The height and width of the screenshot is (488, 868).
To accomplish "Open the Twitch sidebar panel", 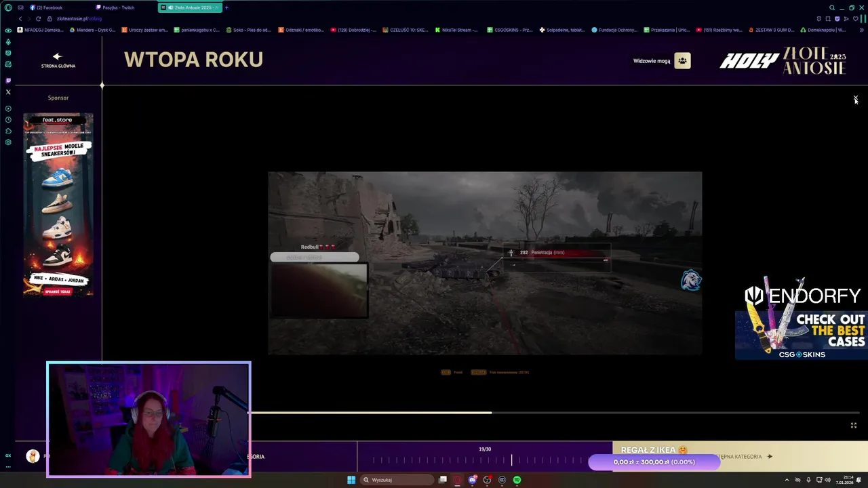I will click(x=8, y=80).
